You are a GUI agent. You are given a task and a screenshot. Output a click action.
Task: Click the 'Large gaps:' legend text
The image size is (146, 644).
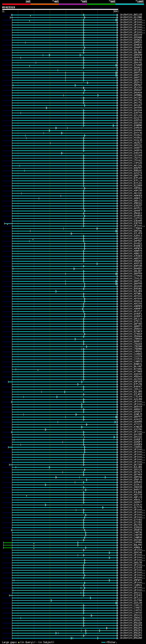pos(10,642)
